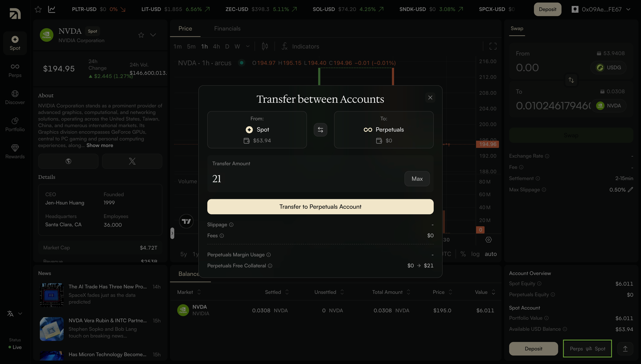Click the favorites star in top ticker bar
This screenshot has height=364, width=641.
coord(38,9)
